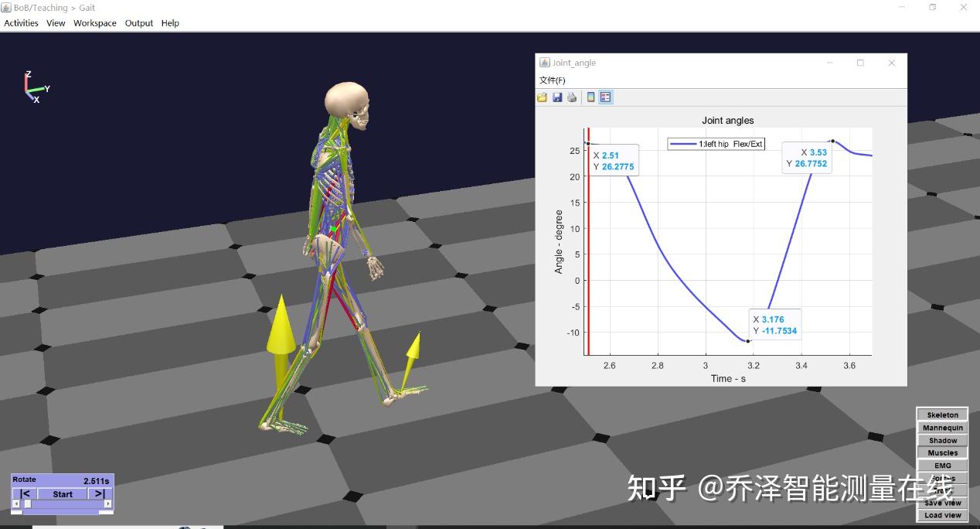
Task: Select the legend entry '1:left hip Flex/Ext'
Action: [716, 143]
